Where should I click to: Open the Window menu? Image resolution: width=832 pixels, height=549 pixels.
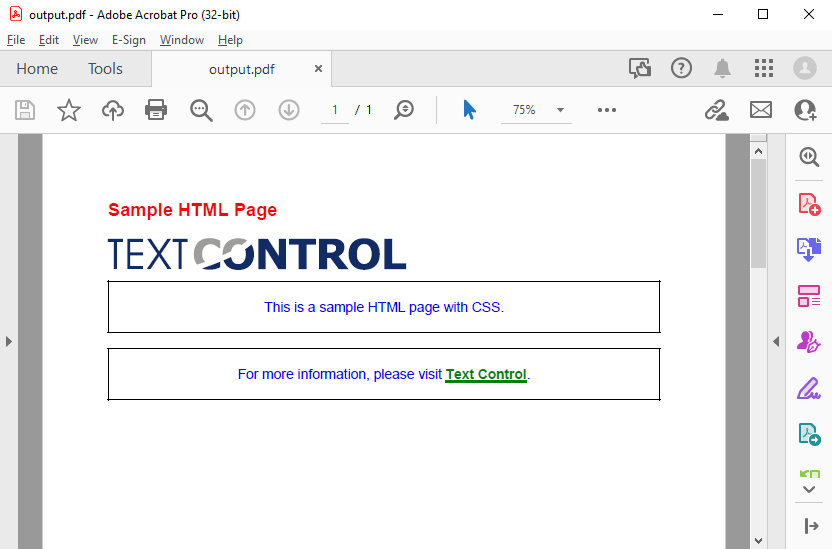tap(182, 40)
